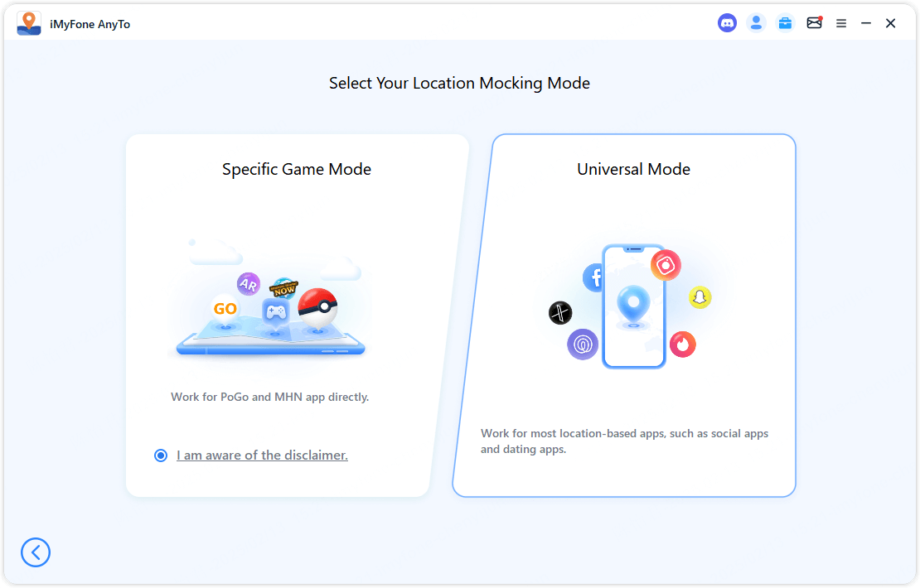
Task: Click the location pin on phone illustration
Action: 633,304
